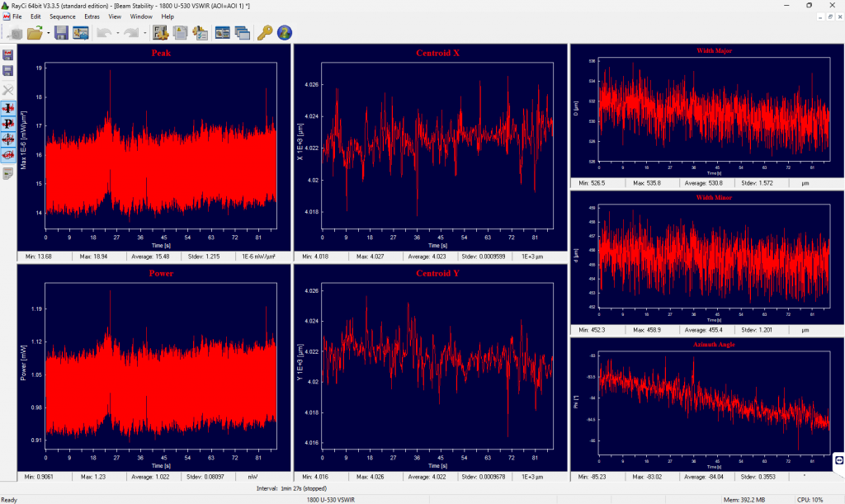
Task: Click Centroid X 'Min: 4.018' value
Action: [x=315, y=257]
